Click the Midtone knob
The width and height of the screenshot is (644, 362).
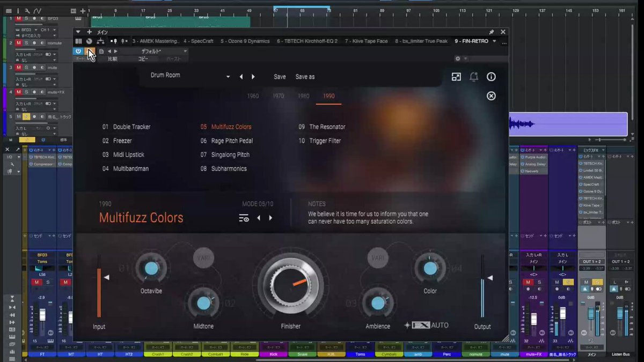[x=203, y=303]
